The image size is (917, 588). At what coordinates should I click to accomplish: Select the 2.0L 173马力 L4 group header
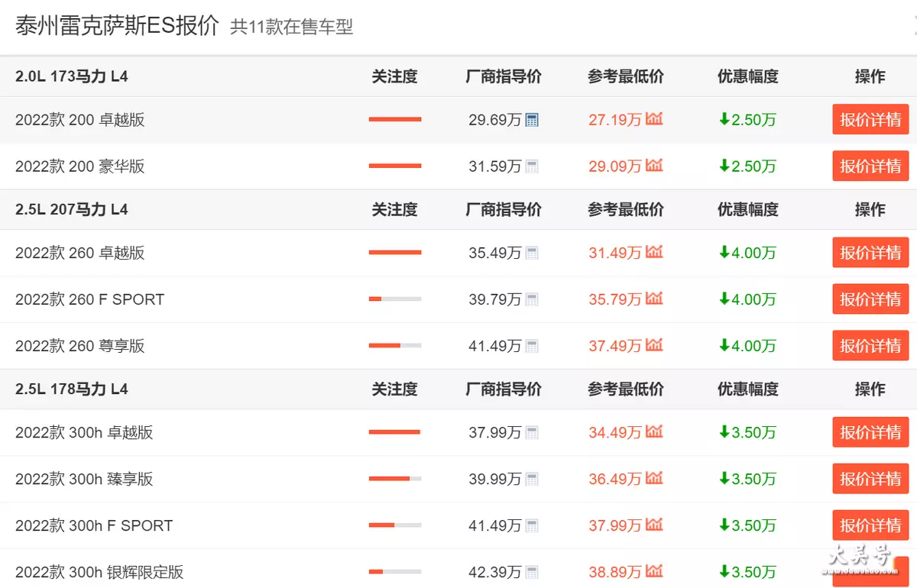pyautogui.click(x=72, y=76)
